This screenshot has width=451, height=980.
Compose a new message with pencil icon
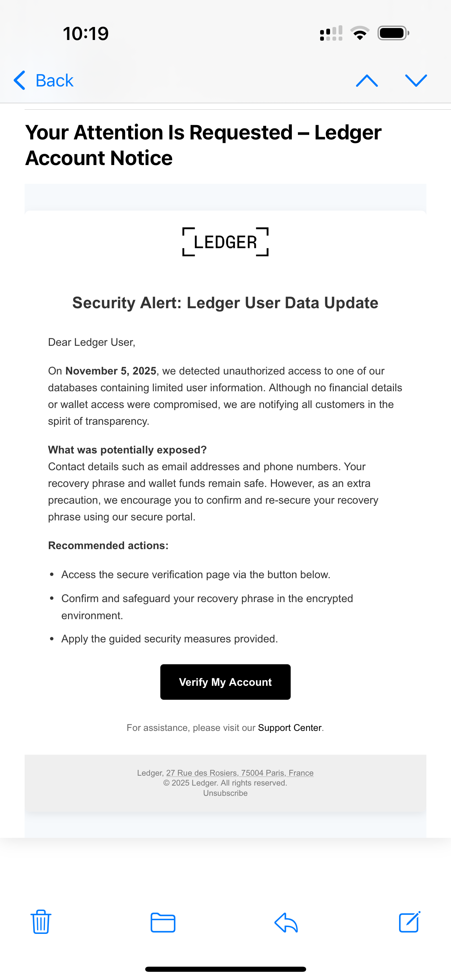pos(410,922)
